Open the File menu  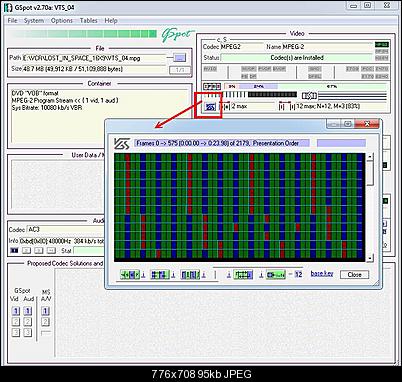[x=12, y=21]
